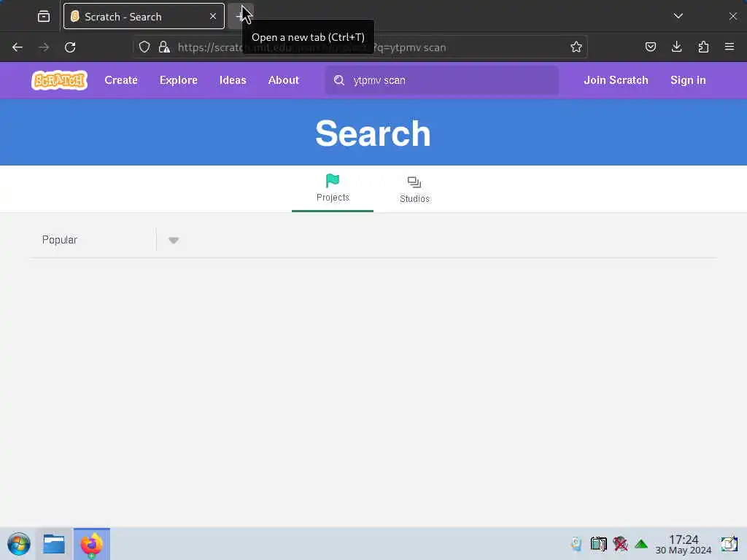
Task: Click the green up-arrow tray icon
Action: click(641, 544)
